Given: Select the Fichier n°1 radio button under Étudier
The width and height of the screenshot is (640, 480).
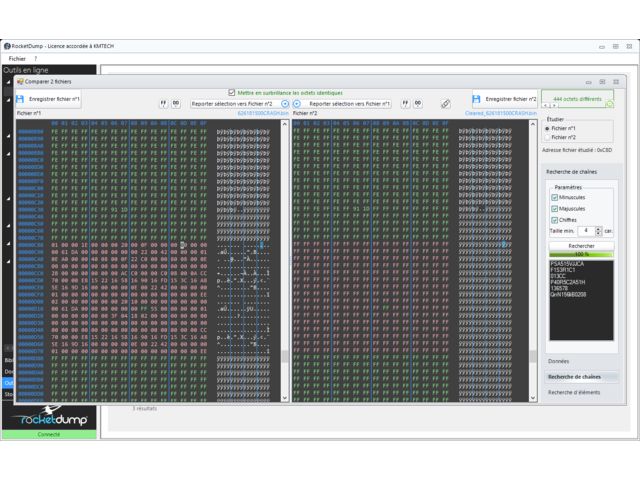Looking at the screenshot, I should point(547,128).
